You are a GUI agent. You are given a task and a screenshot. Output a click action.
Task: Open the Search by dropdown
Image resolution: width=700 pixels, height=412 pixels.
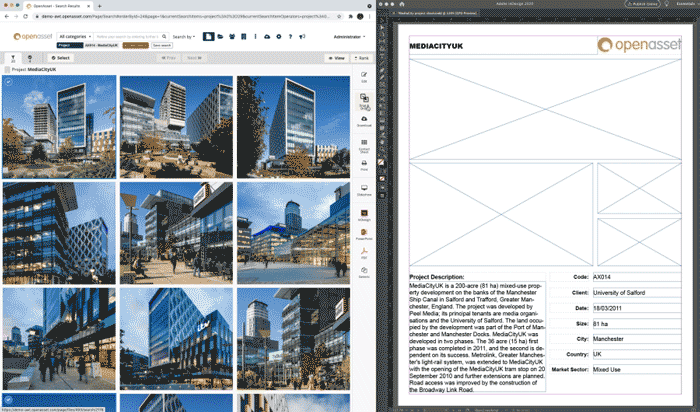[184, 37]
